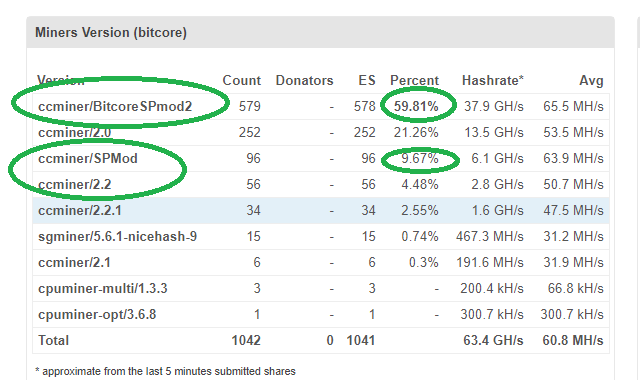The image size is (640, 380).
Task: Click the Donators column header
Action: coord(304,80)
